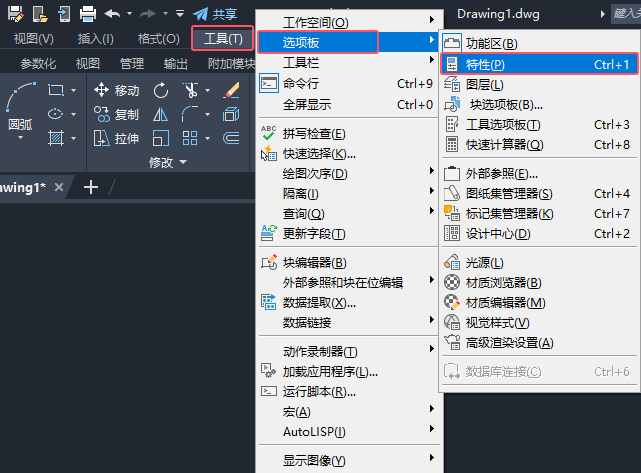Screen dimensions: 641x473
Task: Click the Print icon in quick access toolbar
Action: click(88, 14)
